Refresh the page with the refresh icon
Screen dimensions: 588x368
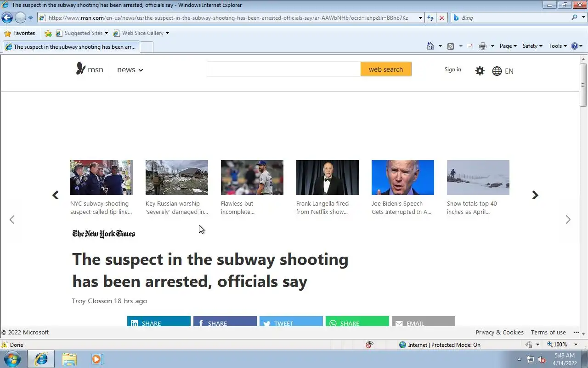point(430,18)
